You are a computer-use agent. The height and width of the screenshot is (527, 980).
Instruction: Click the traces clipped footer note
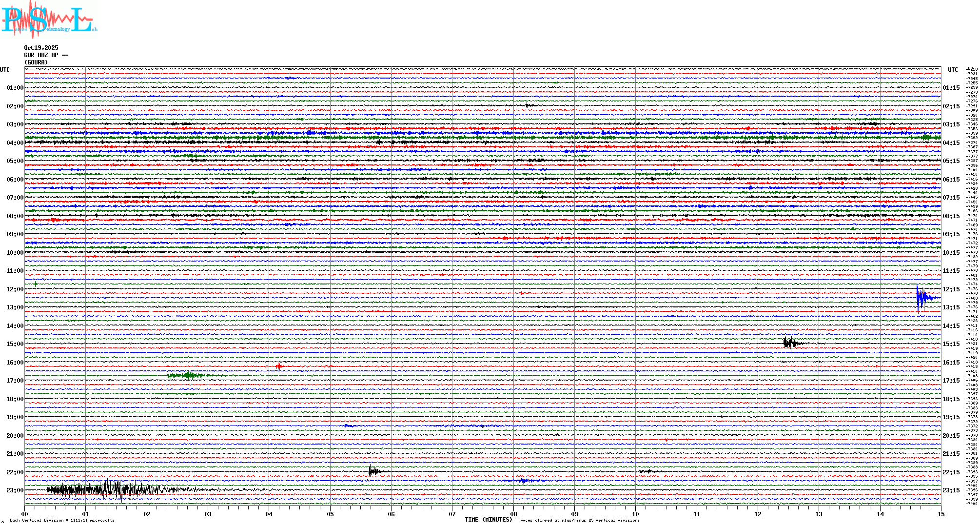coord(578,520)
